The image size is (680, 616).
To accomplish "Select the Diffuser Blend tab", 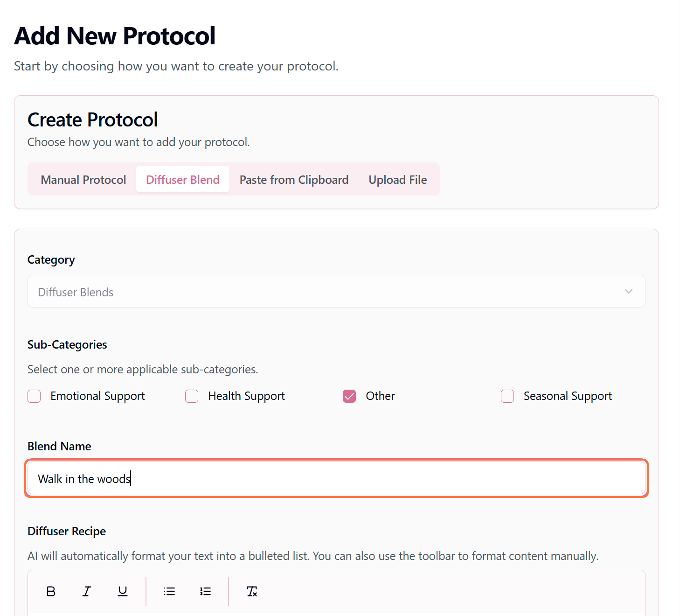I will [183, 180].
